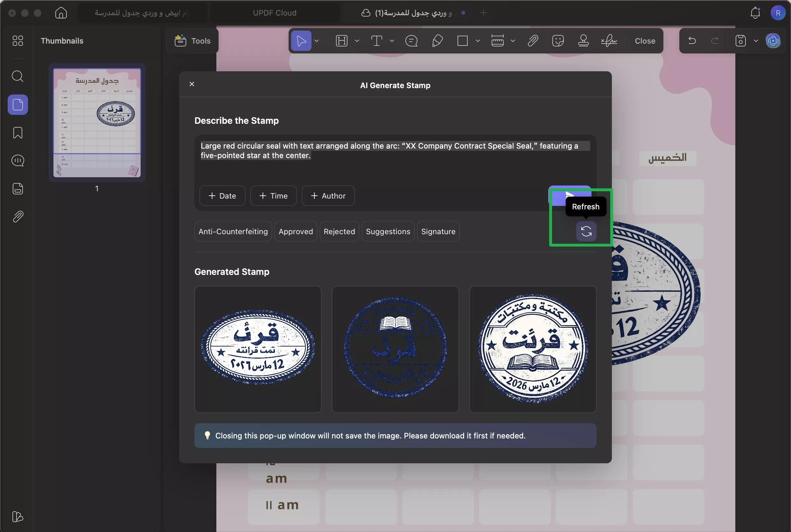The height and width of the screenshot is (532, 791).
Task: Select the stamp tool
Action: coord(584,41)
